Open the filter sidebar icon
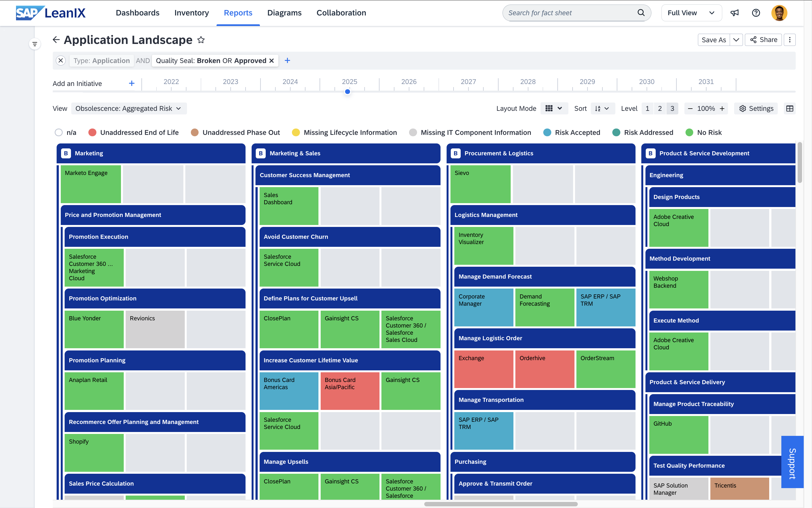Screen dimensions: 812x508 click(x=35, y=44)
